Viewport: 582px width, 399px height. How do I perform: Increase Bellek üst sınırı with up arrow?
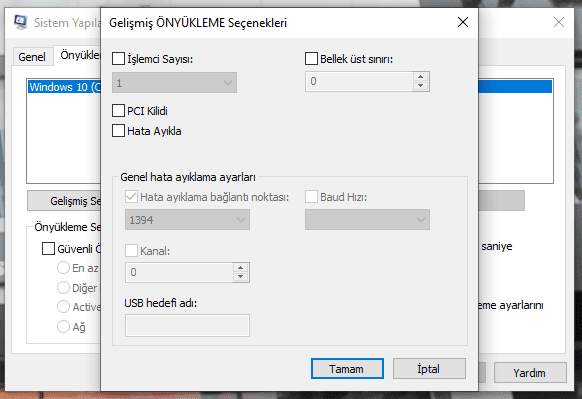click(420, 77)
